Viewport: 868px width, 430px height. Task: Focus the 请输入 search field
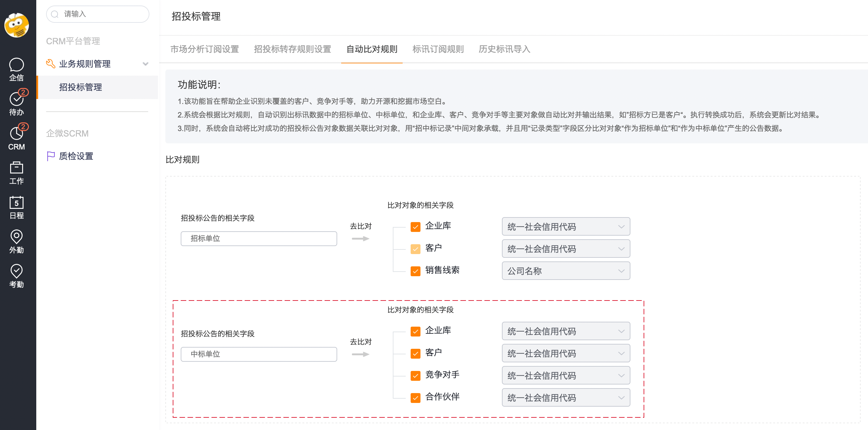click(97, 14)
